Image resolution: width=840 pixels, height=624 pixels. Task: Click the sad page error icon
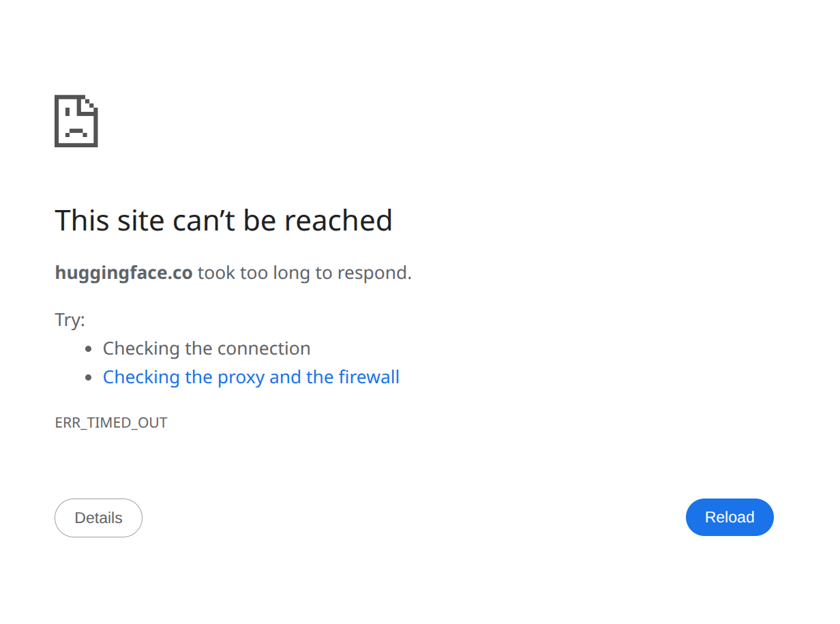76,121
